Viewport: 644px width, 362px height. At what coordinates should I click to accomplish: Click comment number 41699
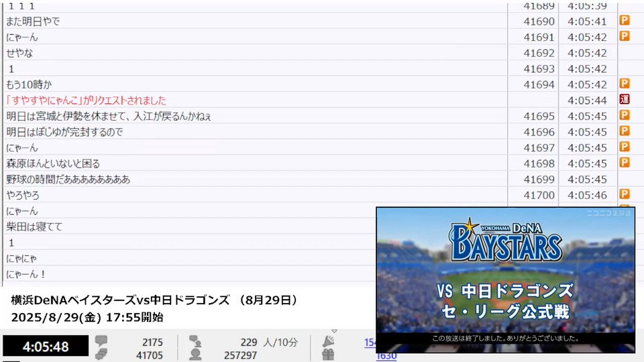(x=539, y=180)
